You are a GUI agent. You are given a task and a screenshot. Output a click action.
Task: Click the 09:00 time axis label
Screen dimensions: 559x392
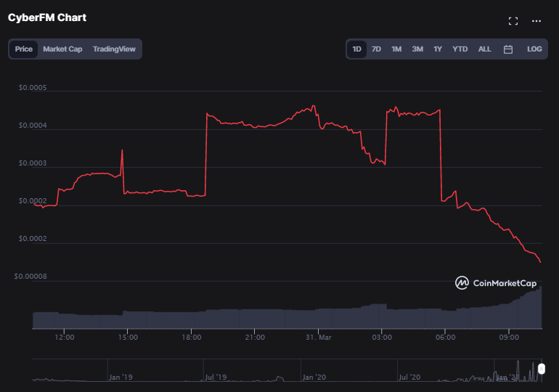click(509, 337)
